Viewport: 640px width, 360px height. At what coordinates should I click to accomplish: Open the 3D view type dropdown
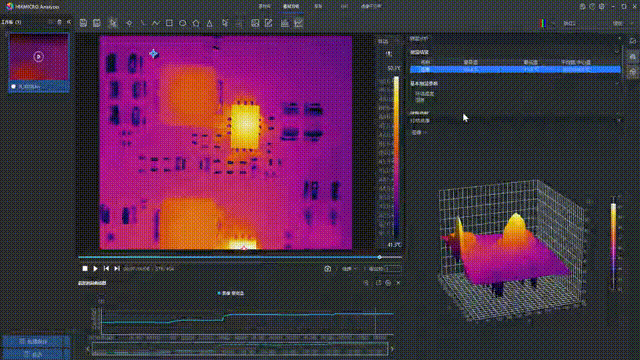(x=420, y=132)
